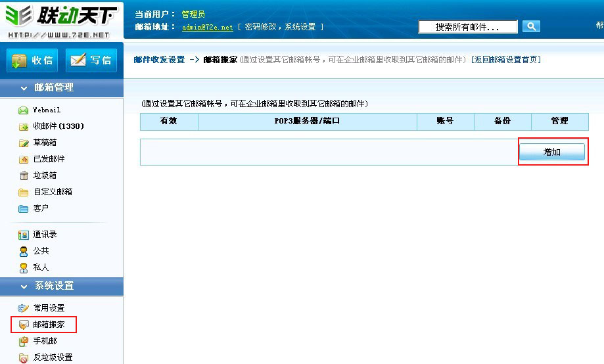This screenshot has height=364, width=604.
Task: Focus the 搜索所有邮件 search field
Action: [468, 27]
